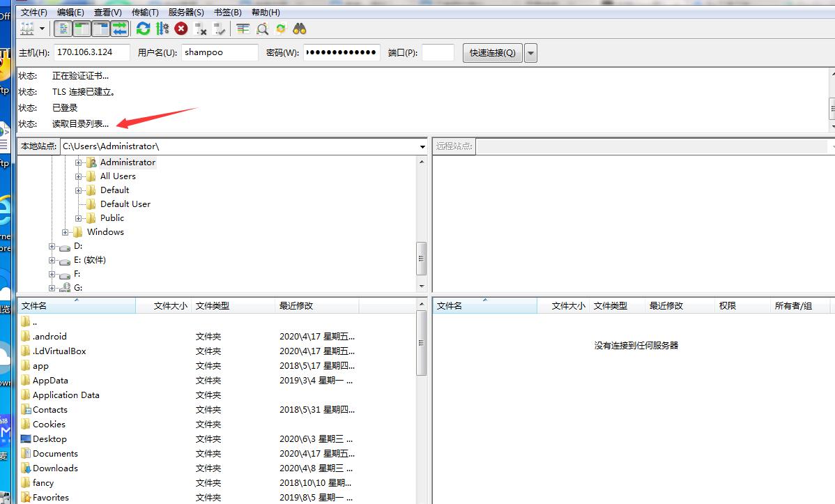Click the local tree vertical scrollbar thumb
The height and width of the screenshot is (504, 835).
(421, 259)
